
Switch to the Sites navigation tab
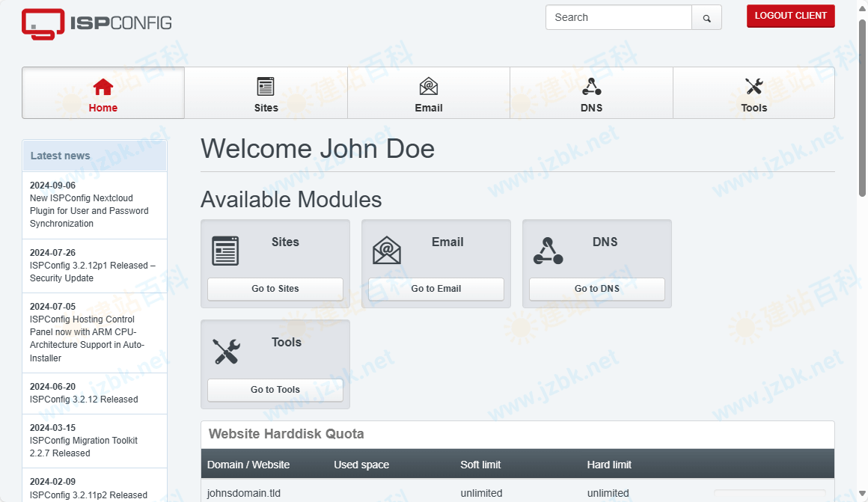(266, 94)
